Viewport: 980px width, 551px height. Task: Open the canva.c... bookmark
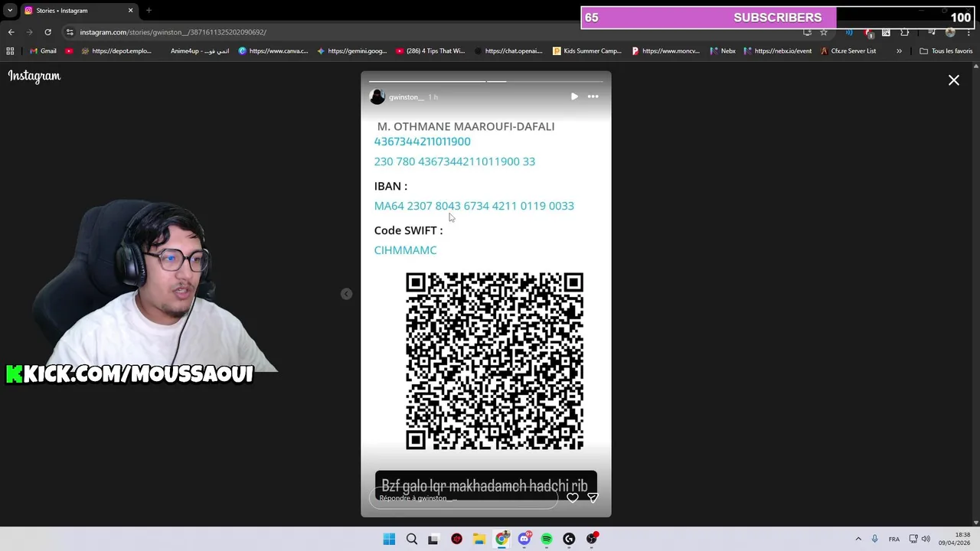point(273,51)
